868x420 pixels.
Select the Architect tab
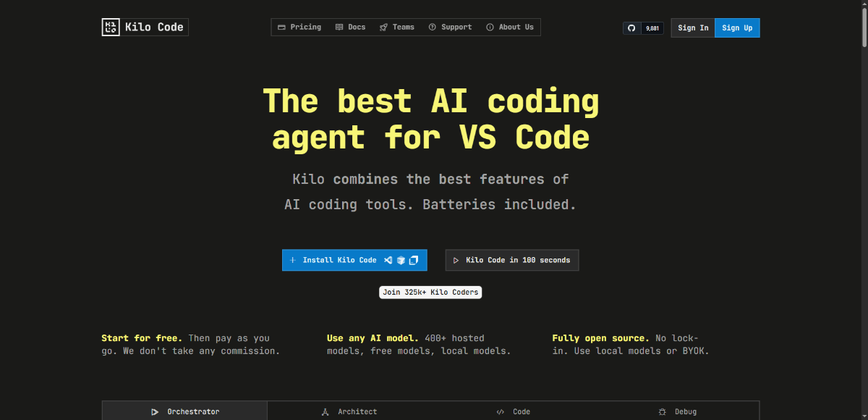pyautogui.click(x=349, y=411)
